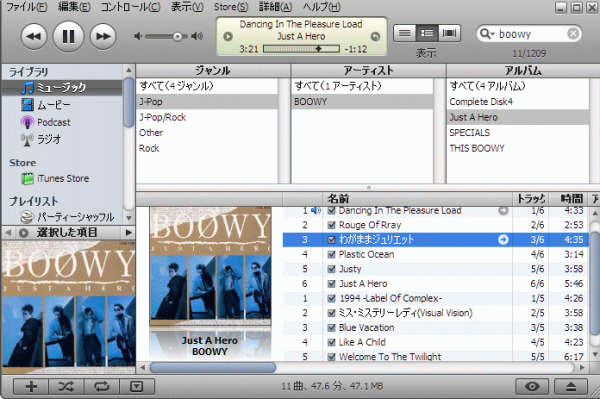Click the eject disc button
The width and height of the screenshot is (600, 399).
click(571, 386)
